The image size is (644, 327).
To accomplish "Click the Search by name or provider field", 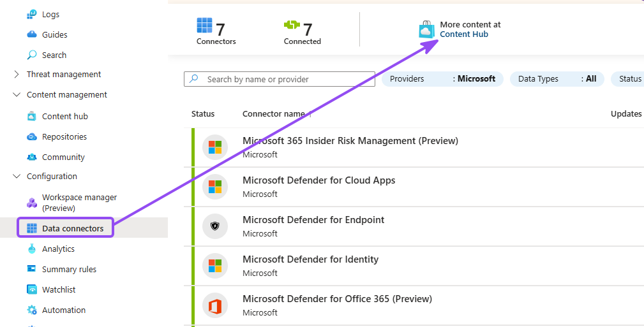I will (280, 79).
